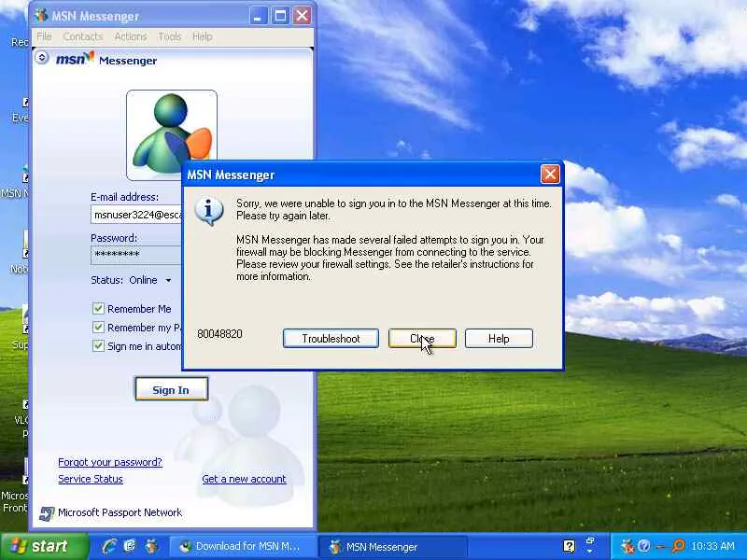Launch MSN Messenger from Quick Launch

(151, 546)
